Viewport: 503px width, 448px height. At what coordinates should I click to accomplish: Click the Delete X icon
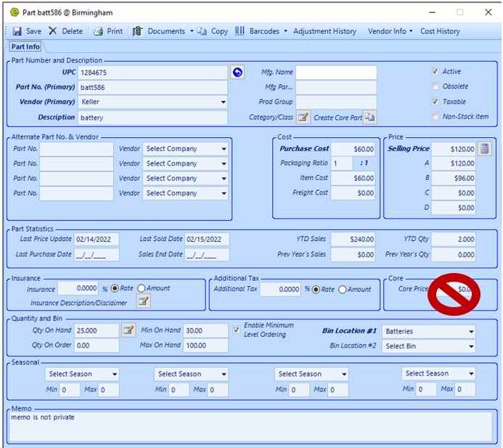(x=53, y=31)
